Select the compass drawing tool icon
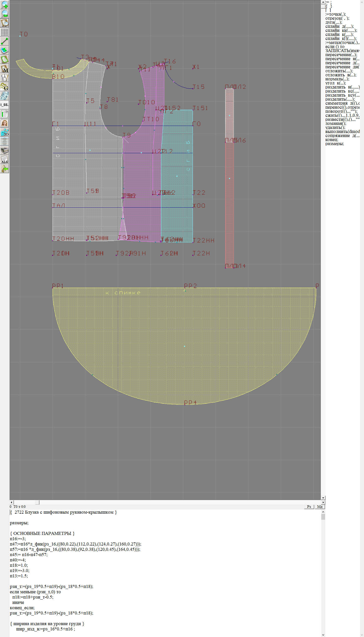Screen dimensions: 364x637 [x=5, y=78]
